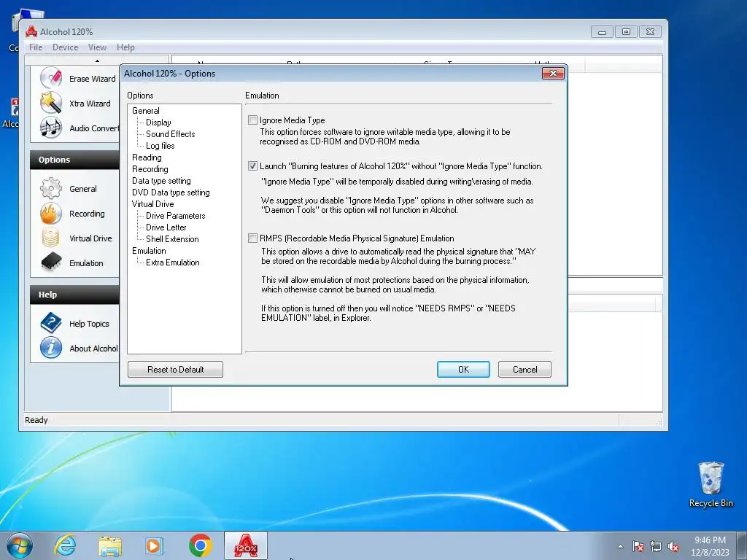
Task: Click the About Alcohol info icon
Action: (51, 348)
